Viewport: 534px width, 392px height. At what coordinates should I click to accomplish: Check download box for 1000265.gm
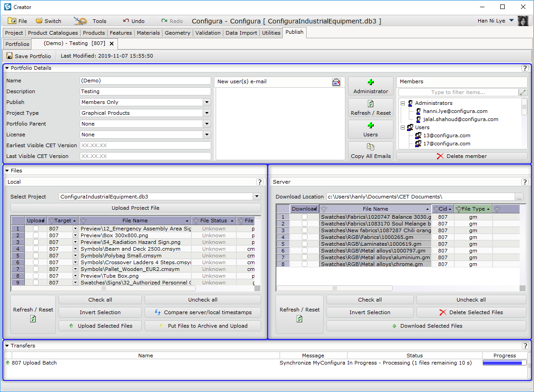[304, 237]
